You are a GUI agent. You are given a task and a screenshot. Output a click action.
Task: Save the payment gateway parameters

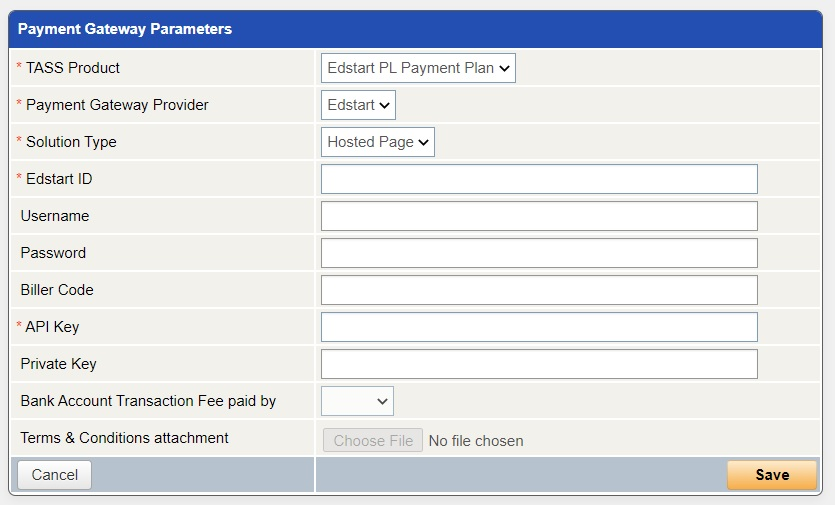coord(772,475)
